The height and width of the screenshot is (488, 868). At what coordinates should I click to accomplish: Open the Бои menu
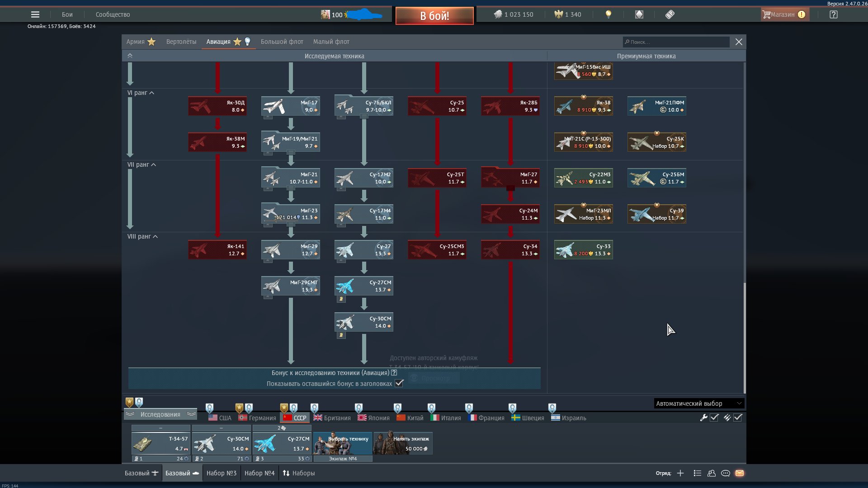[x=67, y=14]
